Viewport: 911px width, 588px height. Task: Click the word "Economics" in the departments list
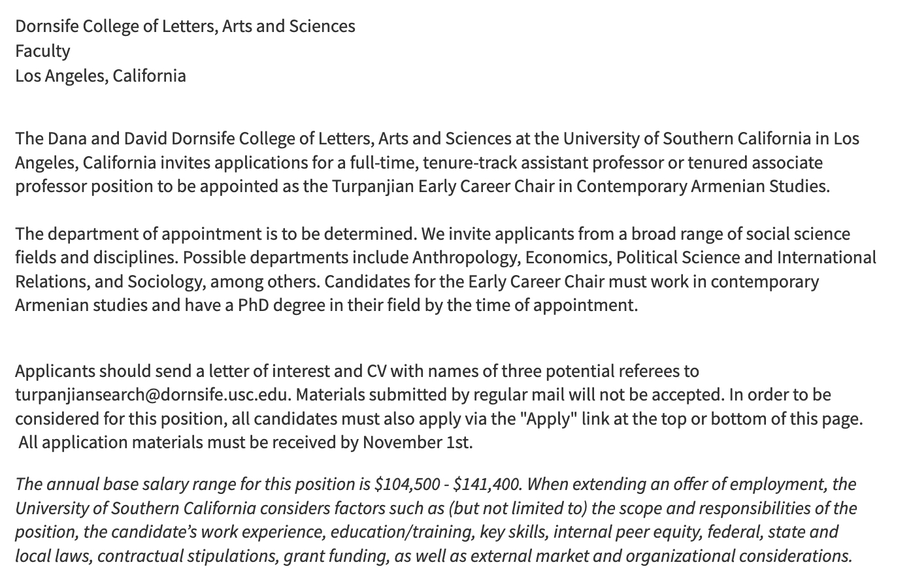click(568, 257)
